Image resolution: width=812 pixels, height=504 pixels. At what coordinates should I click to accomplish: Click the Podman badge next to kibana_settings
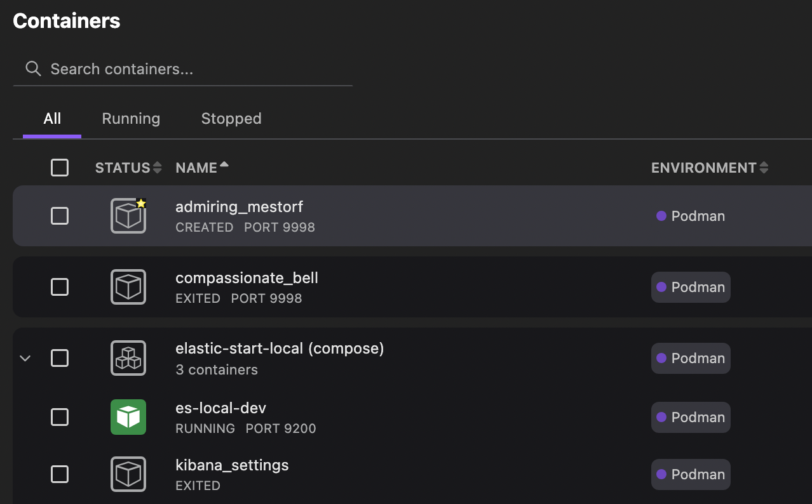691,474
